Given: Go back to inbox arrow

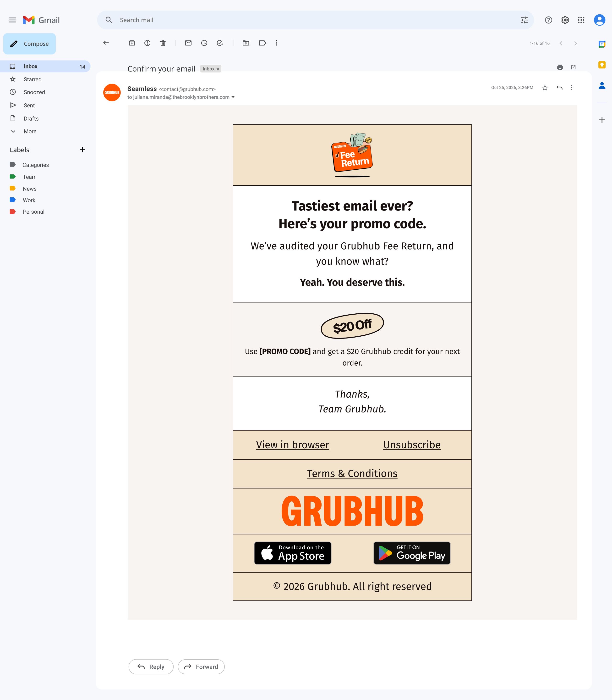Looking at the screenshot, I should coord(106,43).
